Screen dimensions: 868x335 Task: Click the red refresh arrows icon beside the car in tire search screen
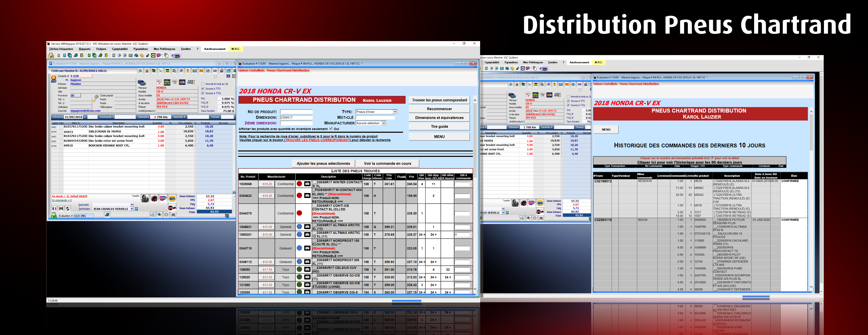159,82
